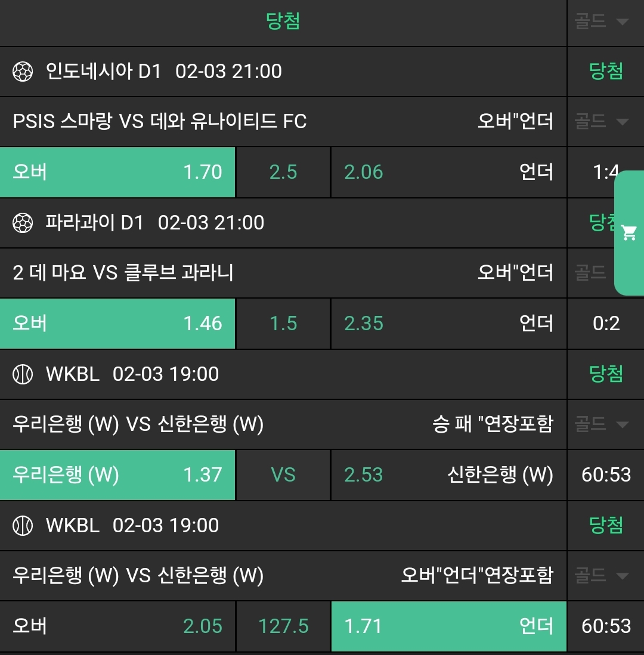
Task: Click the 당첨 status on the 인도네시아 D1 row
Action: (606, 72)
